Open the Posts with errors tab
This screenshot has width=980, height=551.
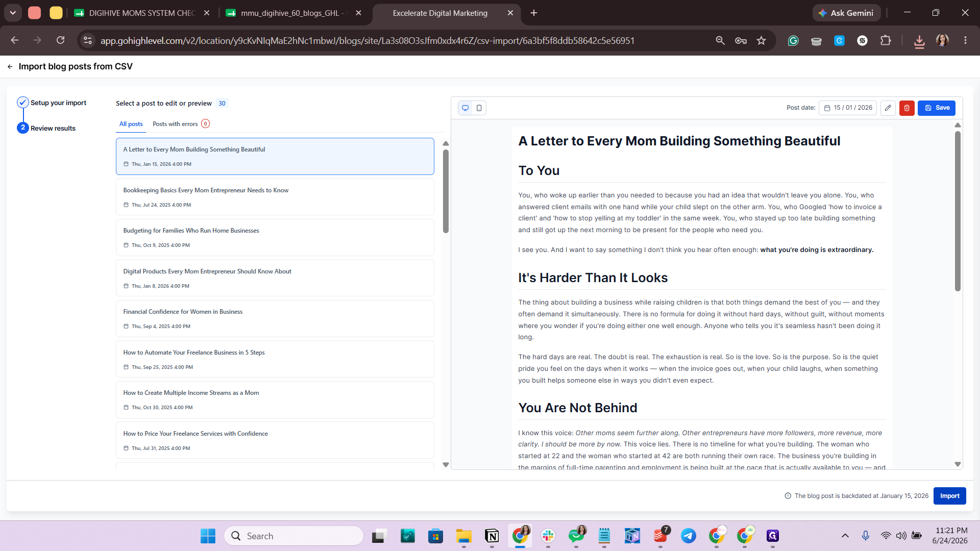tap(181, 124)
